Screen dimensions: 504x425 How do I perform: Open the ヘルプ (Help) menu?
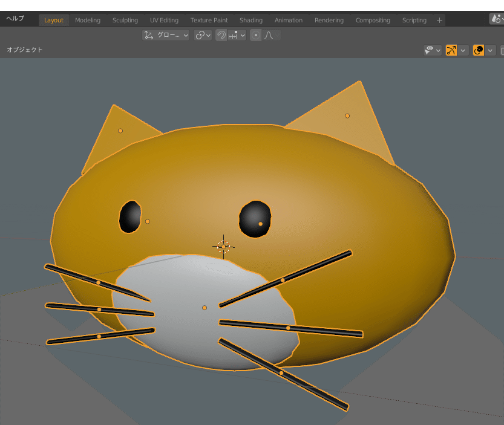point(15,19)
